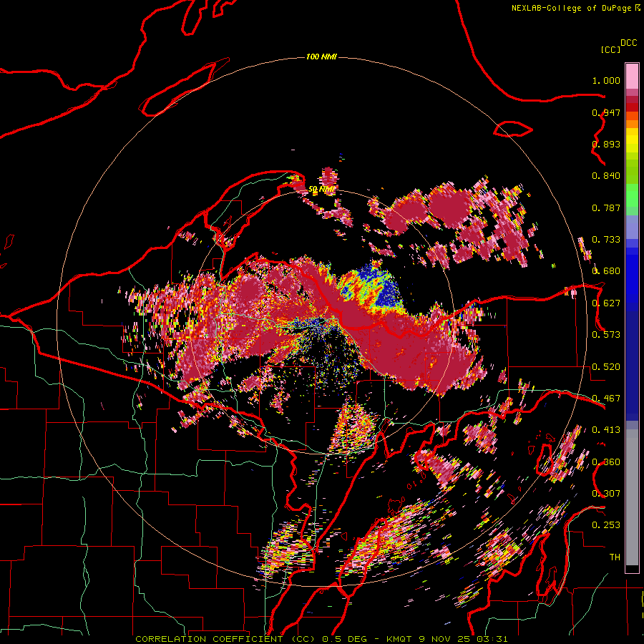Image resolution: width=644 pixels, height=644 pixels.
Task: Click the DCC product label above the color scale
Action: click(x=628, y=43)
